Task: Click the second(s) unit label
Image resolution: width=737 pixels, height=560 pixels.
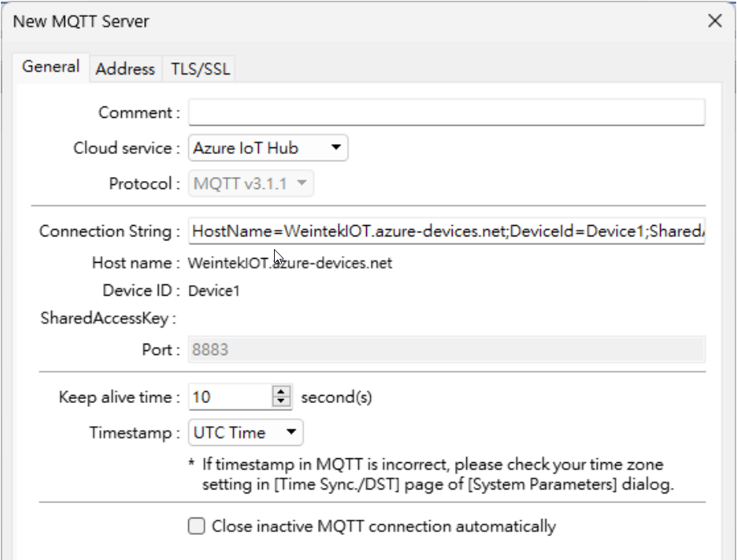Action: click(336, 397)
